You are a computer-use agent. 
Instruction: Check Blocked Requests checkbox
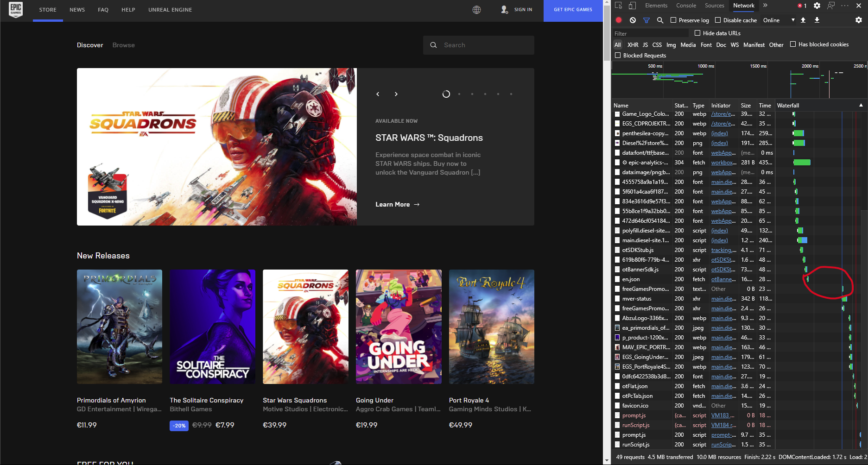click(x=618, y=55)
